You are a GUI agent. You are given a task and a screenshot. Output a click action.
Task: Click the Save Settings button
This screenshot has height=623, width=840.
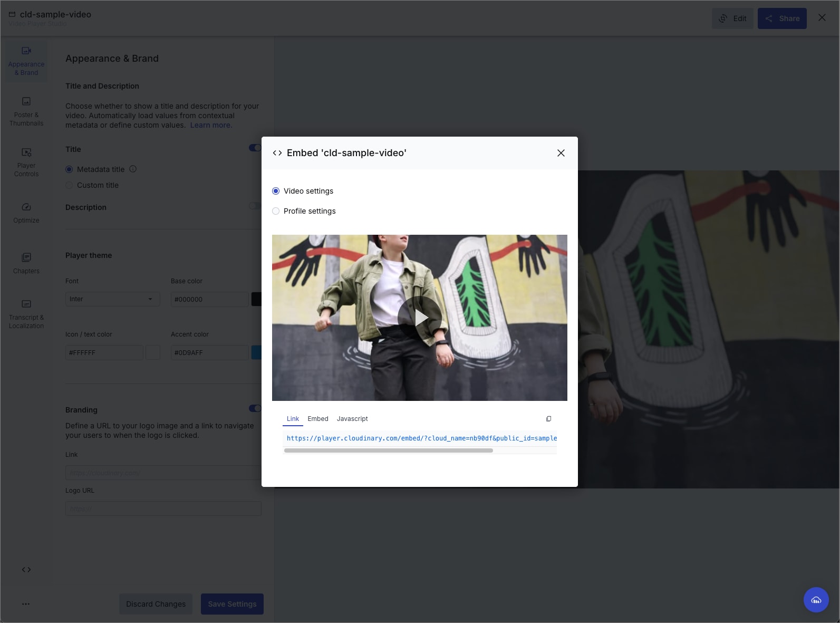[232, 604]
